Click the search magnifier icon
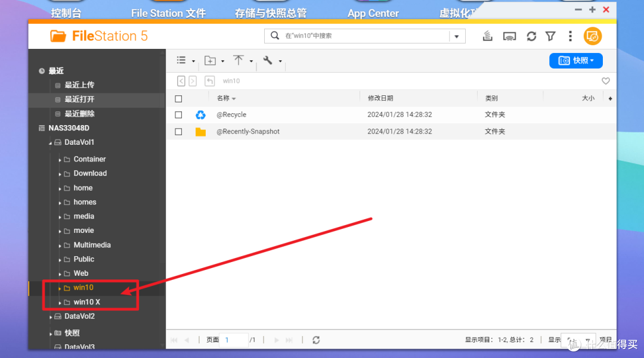644x358 pixels. (x=275, y=36)
